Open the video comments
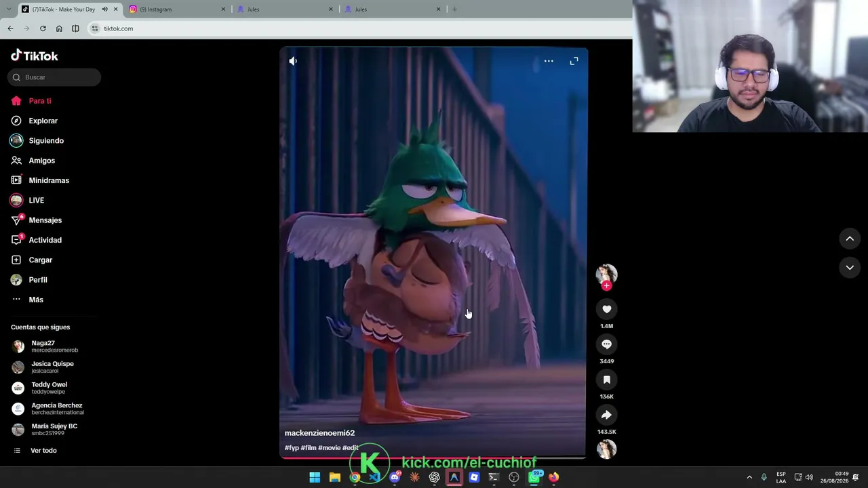 click(x=607, y=344)
